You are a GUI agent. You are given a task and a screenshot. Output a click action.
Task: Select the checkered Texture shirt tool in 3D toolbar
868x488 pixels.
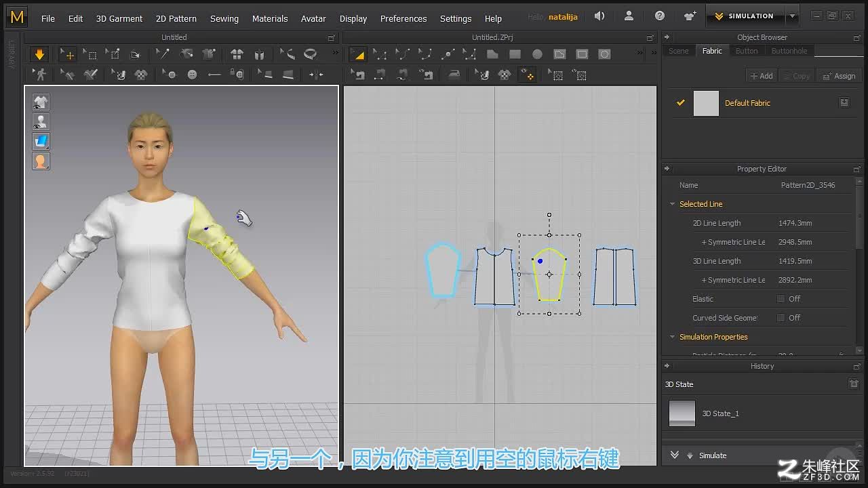(x=141, y=75)
